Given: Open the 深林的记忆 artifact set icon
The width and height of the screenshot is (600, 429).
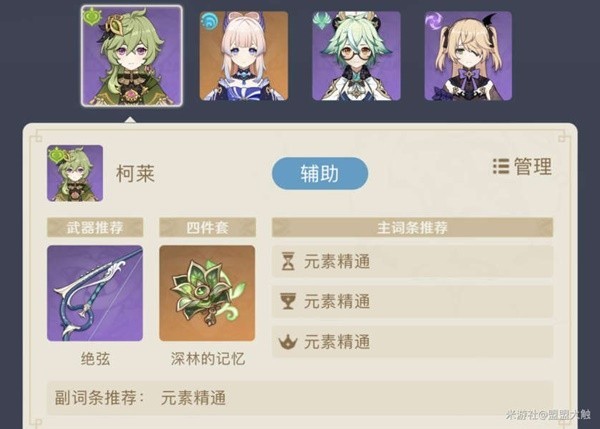Looking at the screenshot, I should (207, 293).
